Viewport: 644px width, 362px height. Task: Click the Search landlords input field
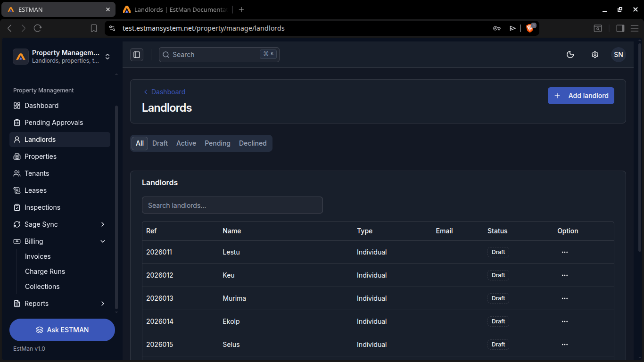pyautogui.click(x=232, y=205)
